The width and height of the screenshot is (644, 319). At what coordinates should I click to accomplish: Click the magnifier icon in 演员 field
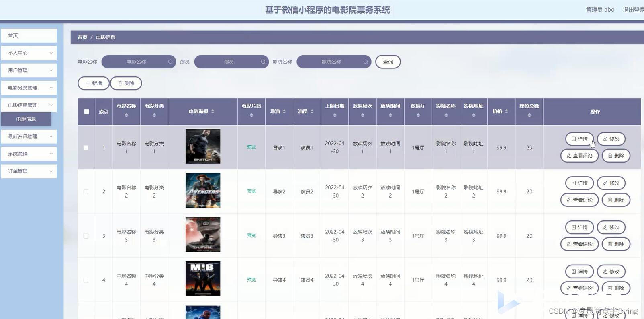263,62
